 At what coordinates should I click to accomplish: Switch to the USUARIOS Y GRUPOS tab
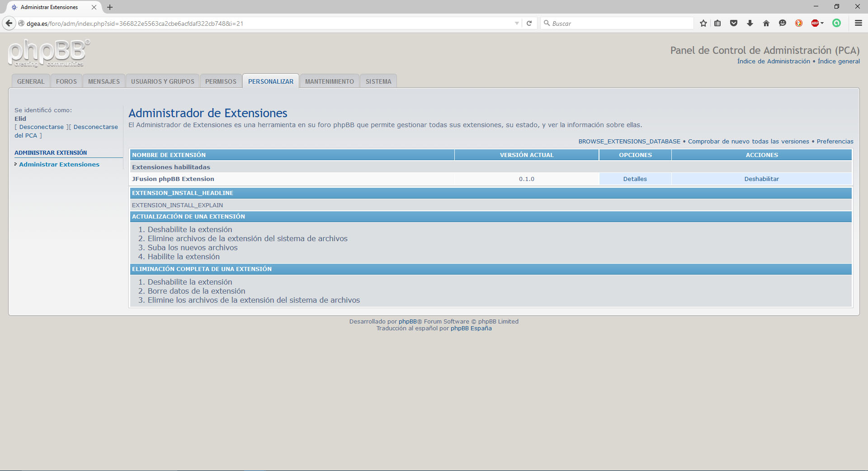click(162, 81)
